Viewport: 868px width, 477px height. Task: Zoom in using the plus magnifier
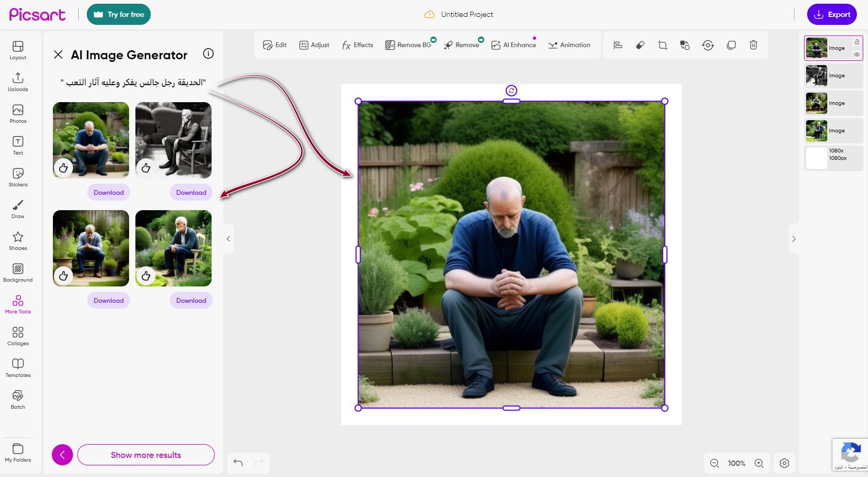point(759,463)
